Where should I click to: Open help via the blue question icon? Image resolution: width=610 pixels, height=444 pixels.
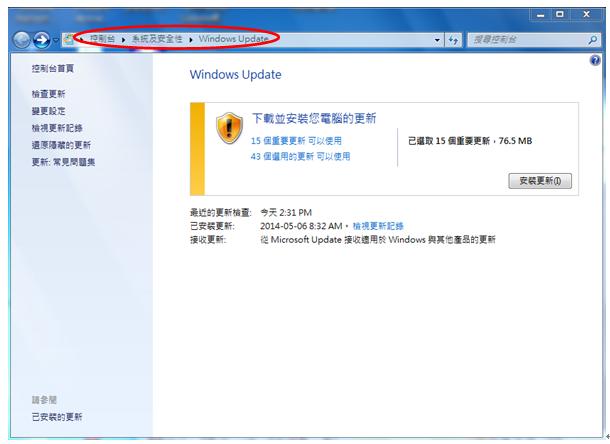coord(595,60)
